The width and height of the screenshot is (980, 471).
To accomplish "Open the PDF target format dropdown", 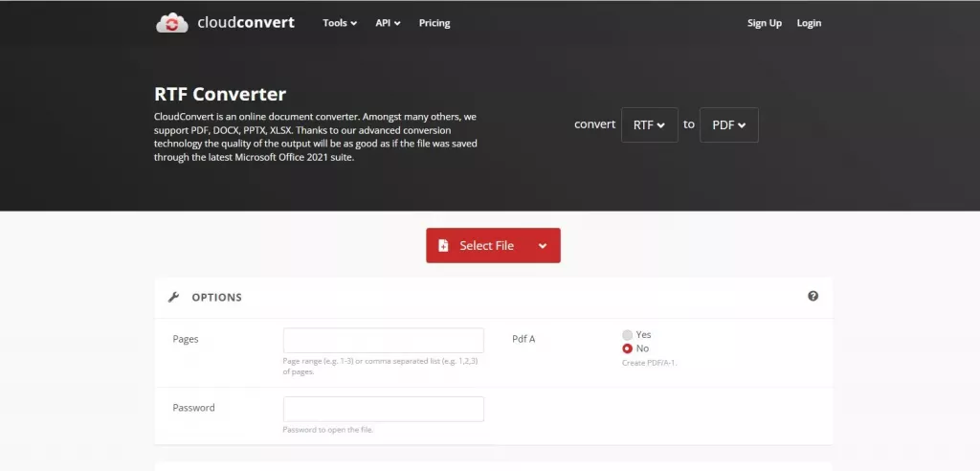I will [x=728, y=125].
